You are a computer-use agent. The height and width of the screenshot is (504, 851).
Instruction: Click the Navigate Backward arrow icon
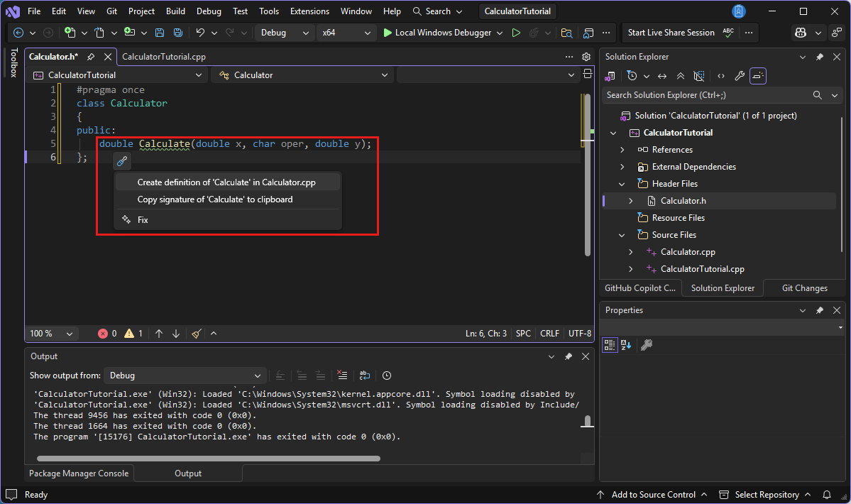coord(18,33)
